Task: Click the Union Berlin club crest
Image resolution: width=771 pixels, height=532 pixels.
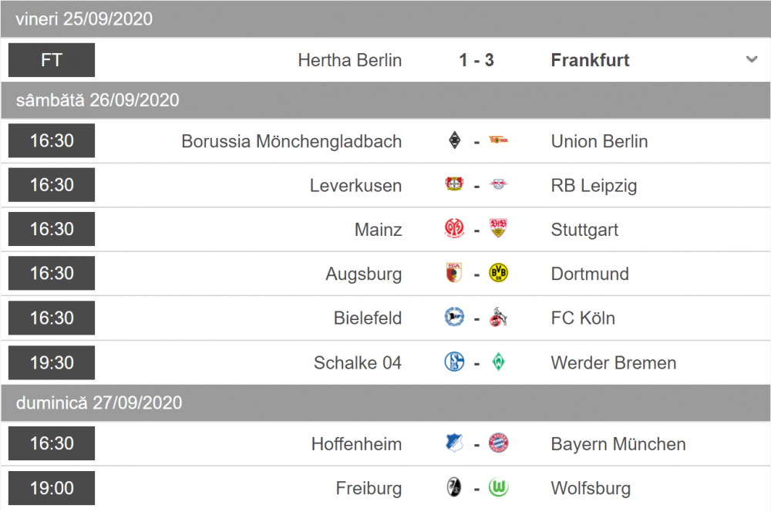Action: (x=499, y=141)
